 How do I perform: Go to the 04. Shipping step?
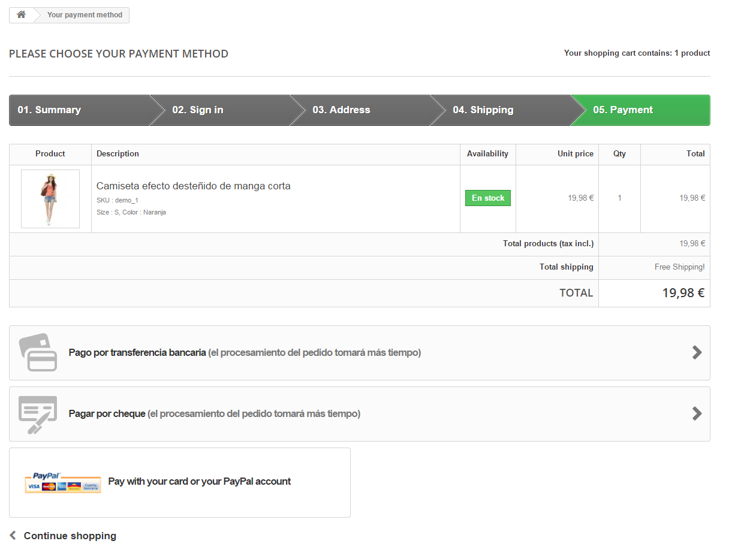[x=483, y=110]
